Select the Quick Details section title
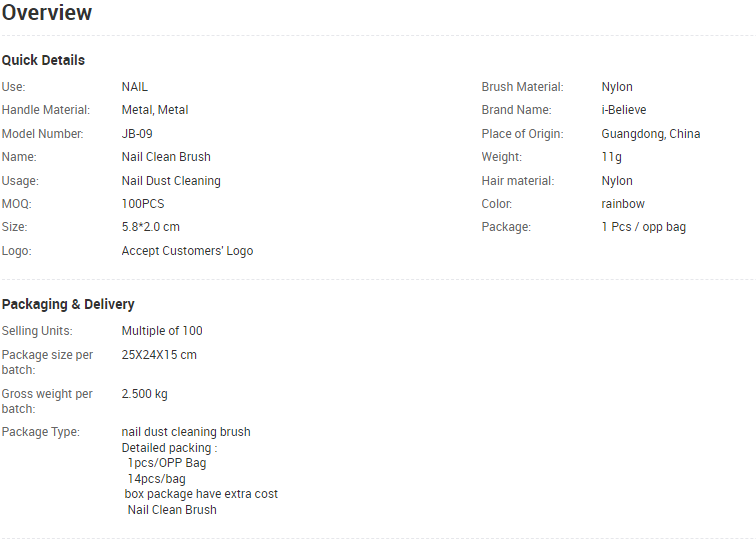The image size is (756, 546). [43, 60]
